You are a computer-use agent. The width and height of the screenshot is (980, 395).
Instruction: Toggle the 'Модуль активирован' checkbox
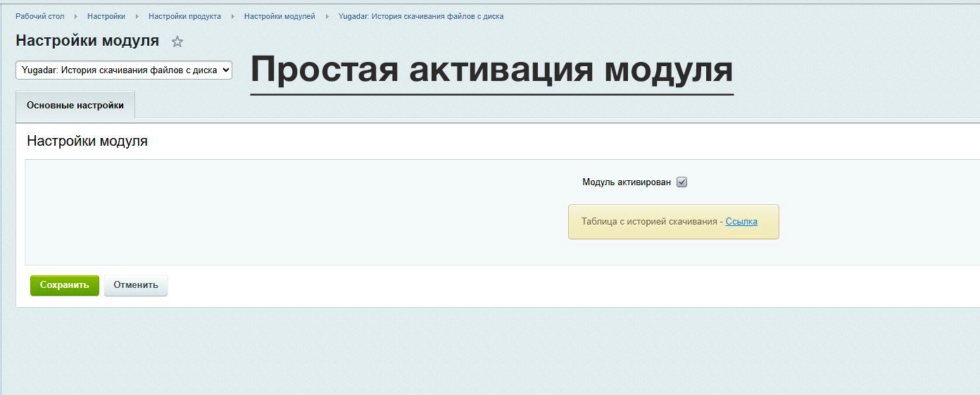click(681, 182)
